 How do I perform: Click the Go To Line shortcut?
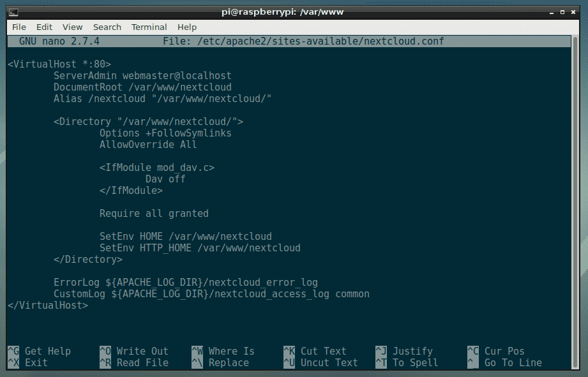[505, 363]
